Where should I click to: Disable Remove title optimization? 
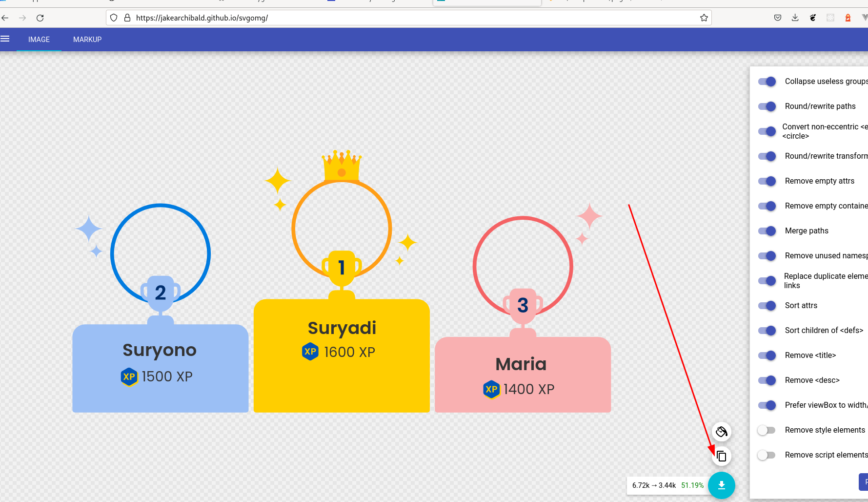(767, 356)
